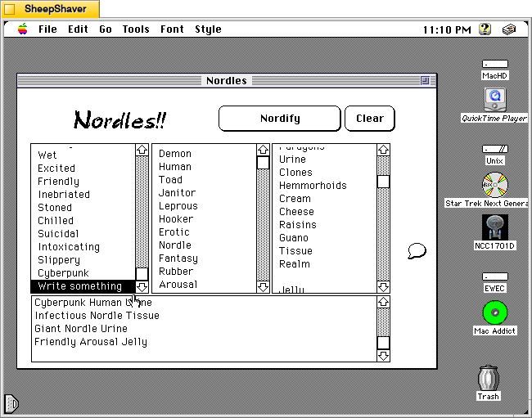Click the Clear button

pos(369,119)
